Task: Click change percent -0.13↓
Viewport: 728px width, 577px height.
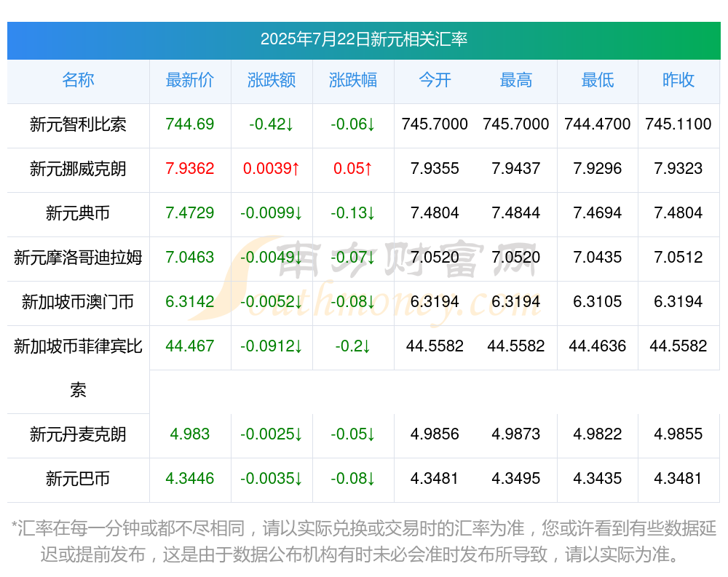Action: (353, 212)
